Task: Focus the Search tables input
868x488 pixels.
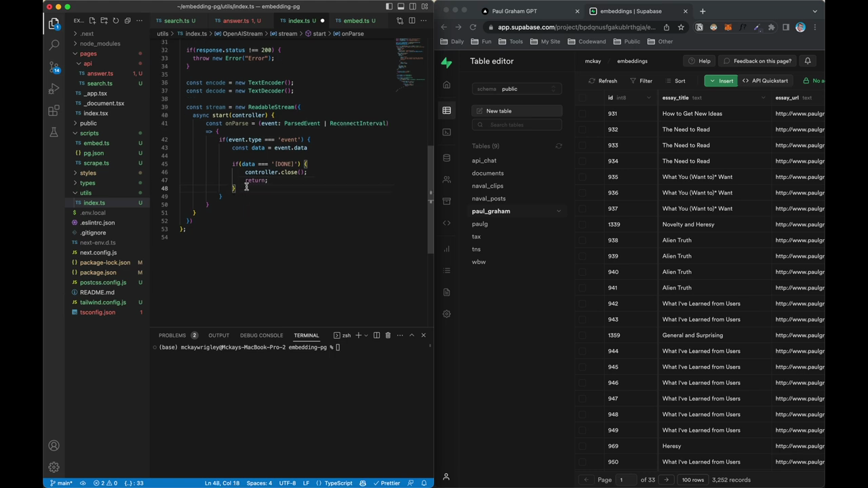Action: pos(517,125)
